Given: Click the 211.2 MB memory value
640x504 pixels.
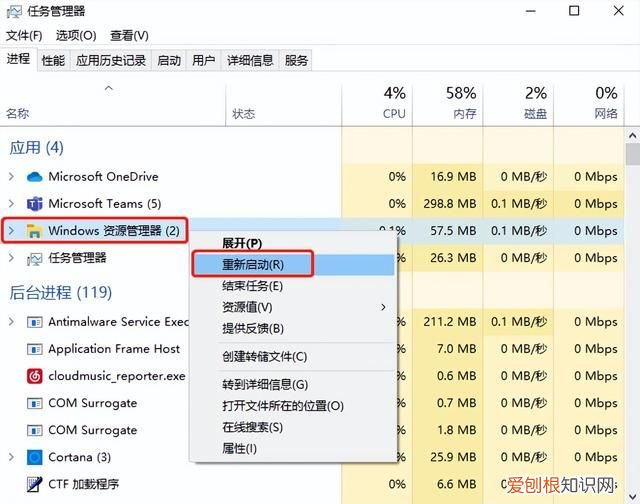Looking at the screenshot, I should pyautogui.click(x=450, y=322).
